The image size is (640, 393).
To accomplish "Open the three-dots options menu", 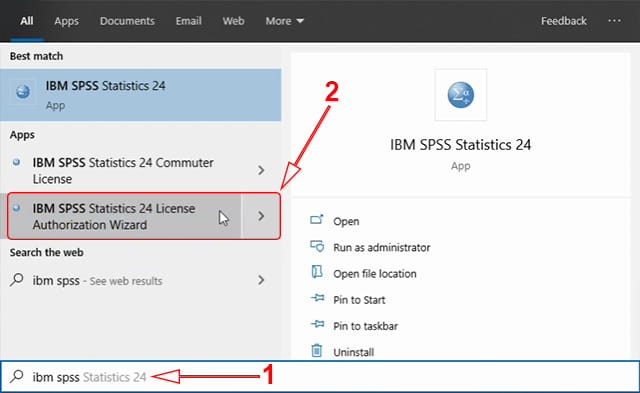I will click(x=614, y=20).
